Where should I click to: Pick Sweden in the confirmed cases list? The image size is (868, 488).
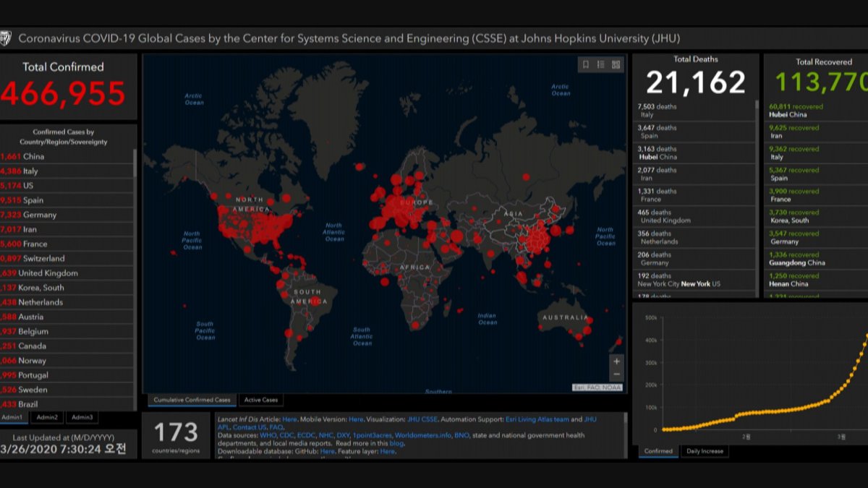(67, 390)
